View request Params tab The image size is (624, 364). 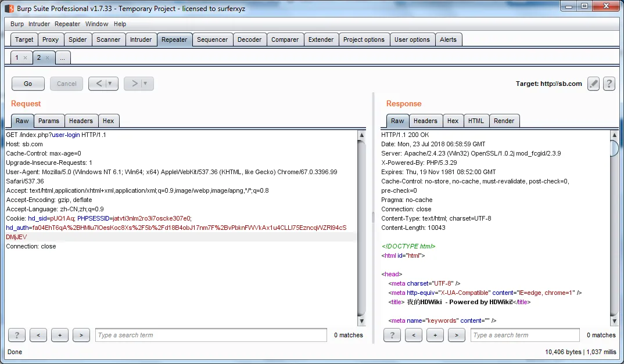tap(49, 121)
